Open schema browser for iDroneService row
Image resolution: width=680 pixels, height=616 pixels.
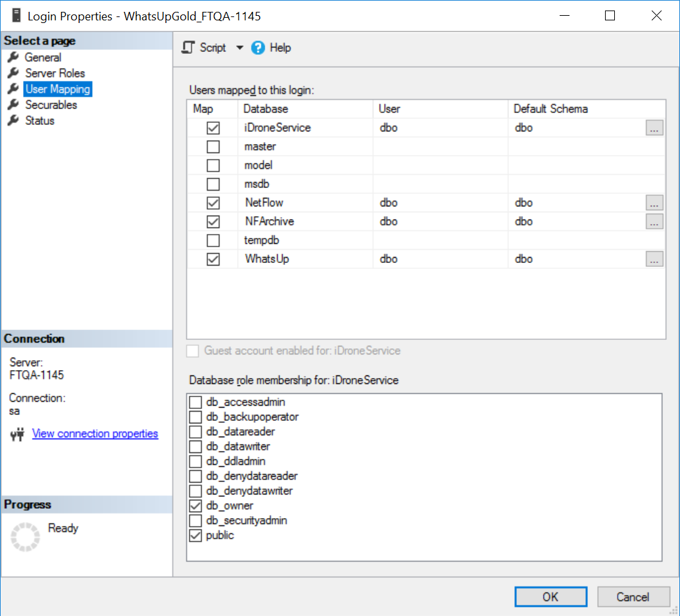[654, 128]
